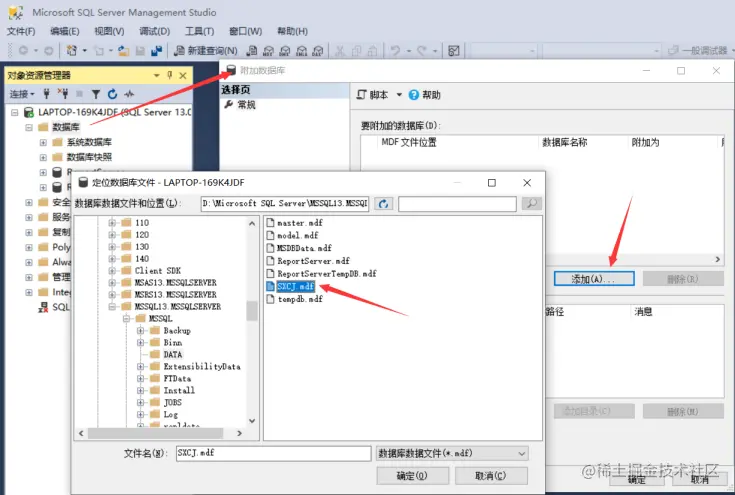Collapse the 数据库 node in Object Explorer

(x=29, y=127)
